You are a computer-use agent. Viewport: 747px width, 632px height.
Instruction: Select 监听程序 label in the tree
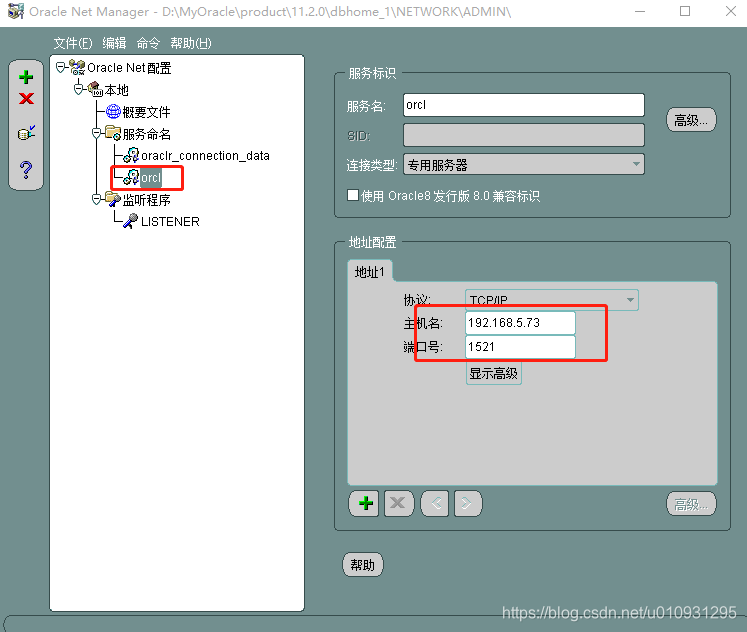coord(146,200)
